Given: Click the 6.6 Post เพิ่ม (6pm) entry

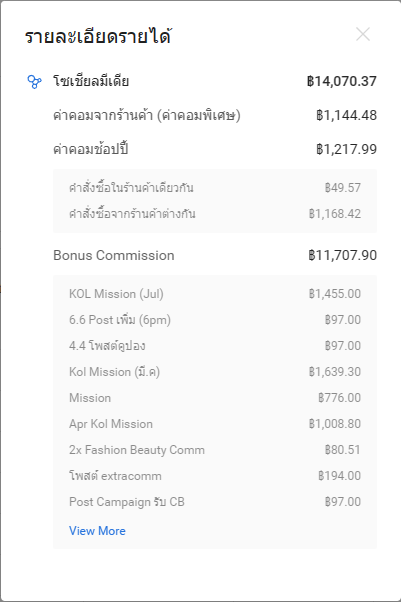Looking at the screenshot, I should click(x=120, y=319).
